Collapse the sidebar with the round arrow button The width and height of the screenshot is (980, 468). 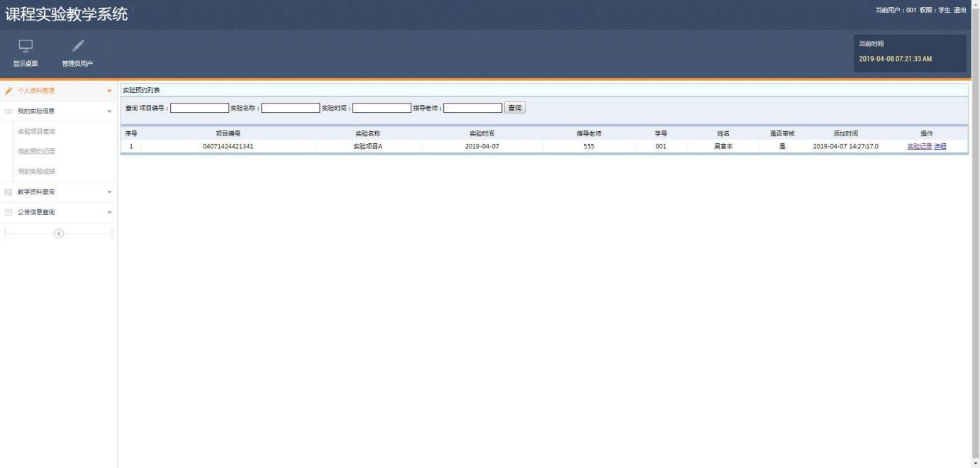(x=59, y=234)
